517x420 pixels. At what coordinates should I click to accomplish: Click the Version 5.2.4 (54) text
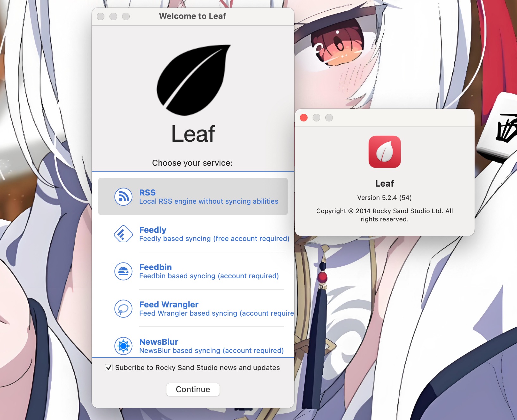(384, 198)
